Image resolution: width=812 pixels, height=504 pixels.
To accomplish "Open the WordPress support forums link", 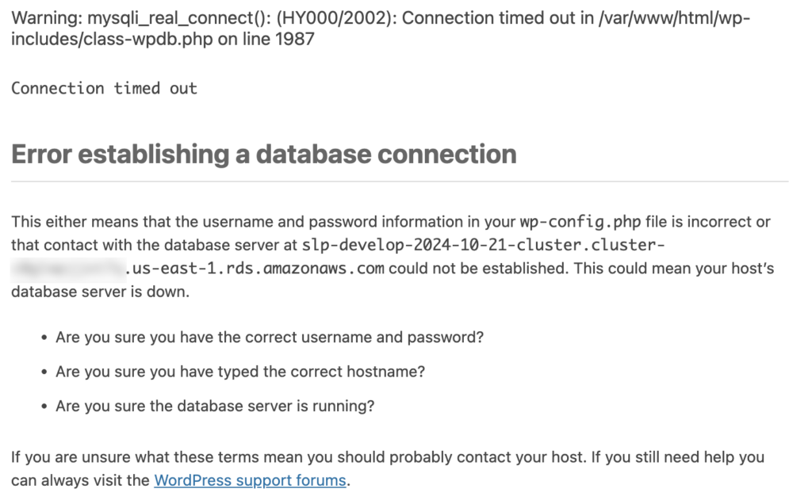I will 250,481.
